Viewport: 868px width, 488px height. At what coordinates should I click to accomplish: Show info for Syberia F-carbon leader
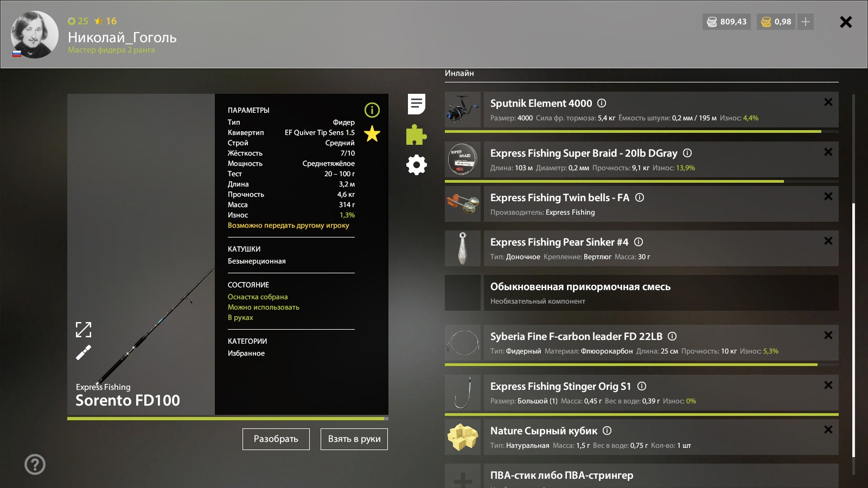tap(672, 336)
